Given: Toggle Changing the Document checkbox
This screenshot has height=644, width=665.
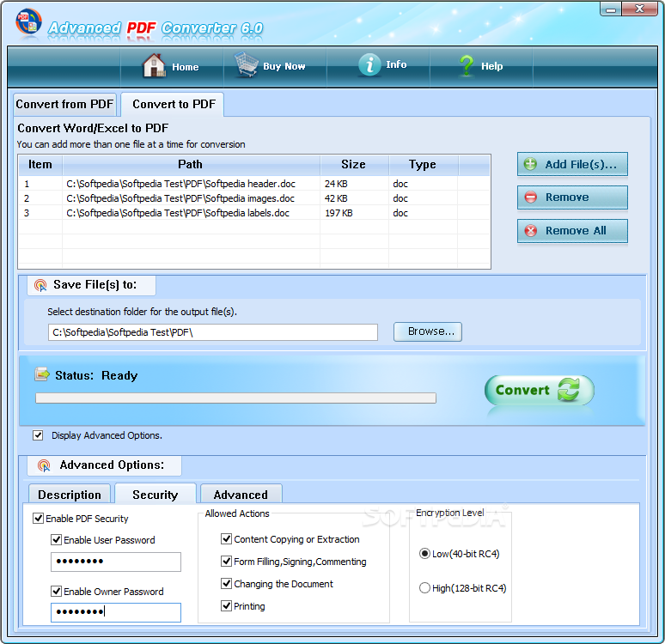Looking at the screenshot, I should tap(227, 583).
